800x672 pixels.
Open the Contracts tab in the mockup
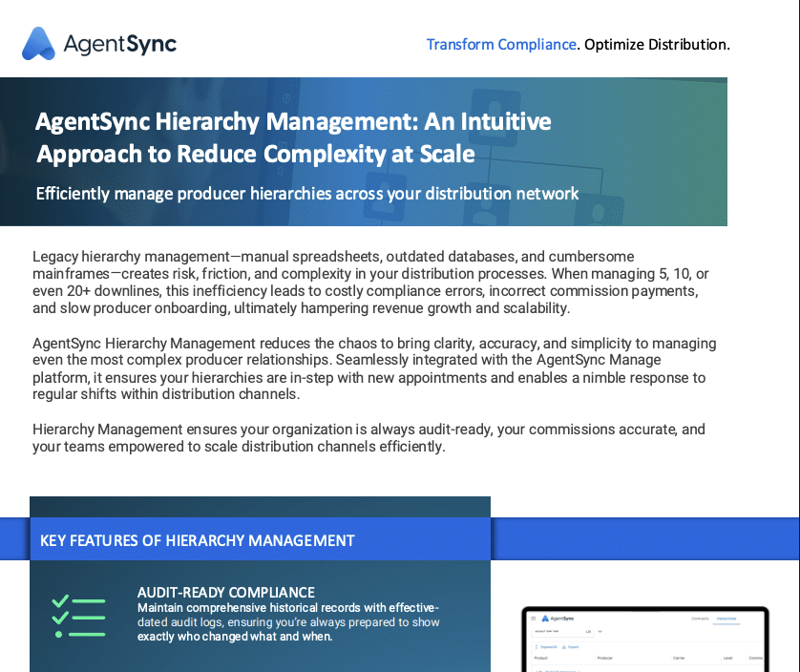[x=701, y=619]
